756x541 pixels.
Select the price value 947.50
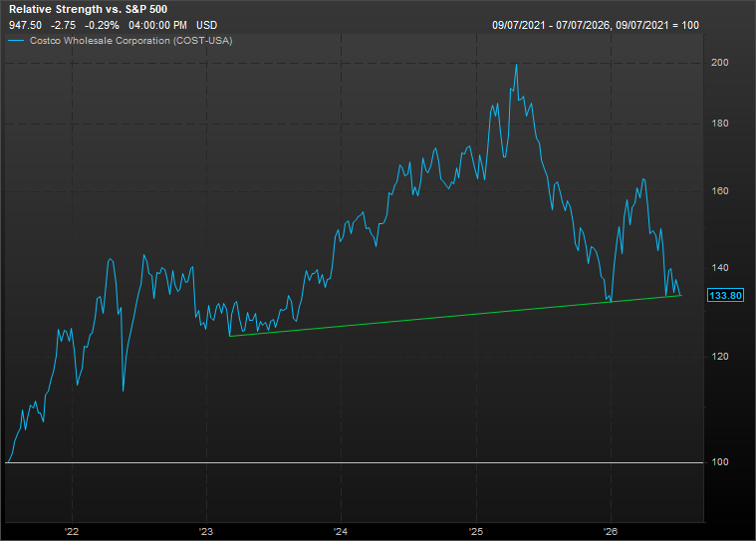tap(25, 25)
